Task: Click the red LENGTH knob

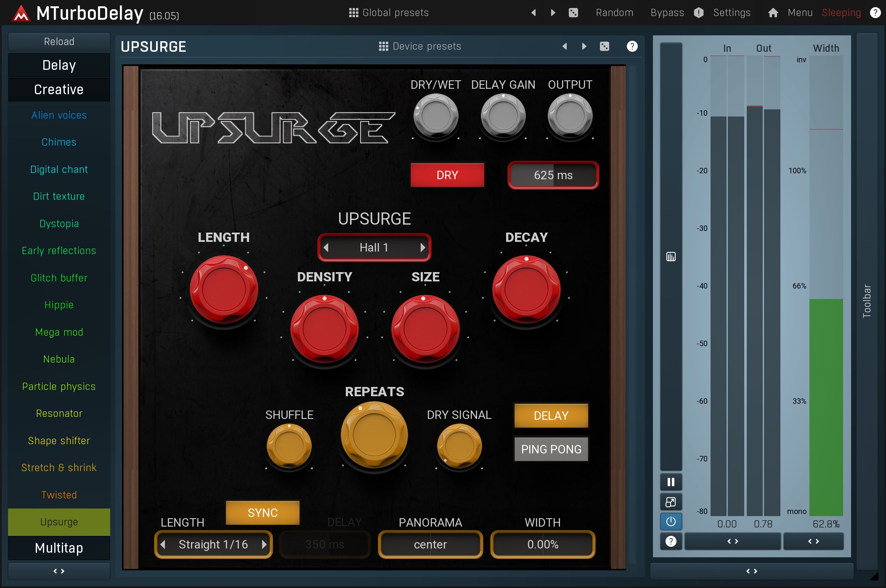Action: tap(224, 289)
